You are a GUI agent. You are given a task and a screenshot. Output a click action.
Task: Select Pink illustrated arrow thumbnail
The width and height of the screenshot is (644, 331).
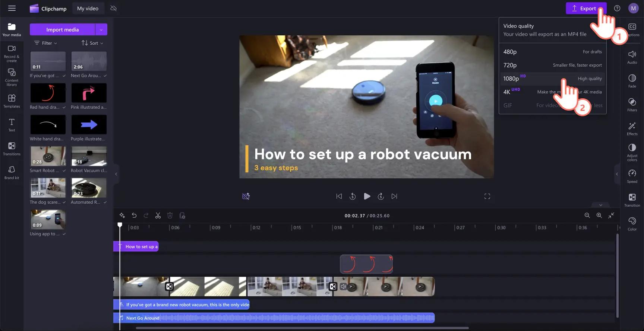click(89, 93)
